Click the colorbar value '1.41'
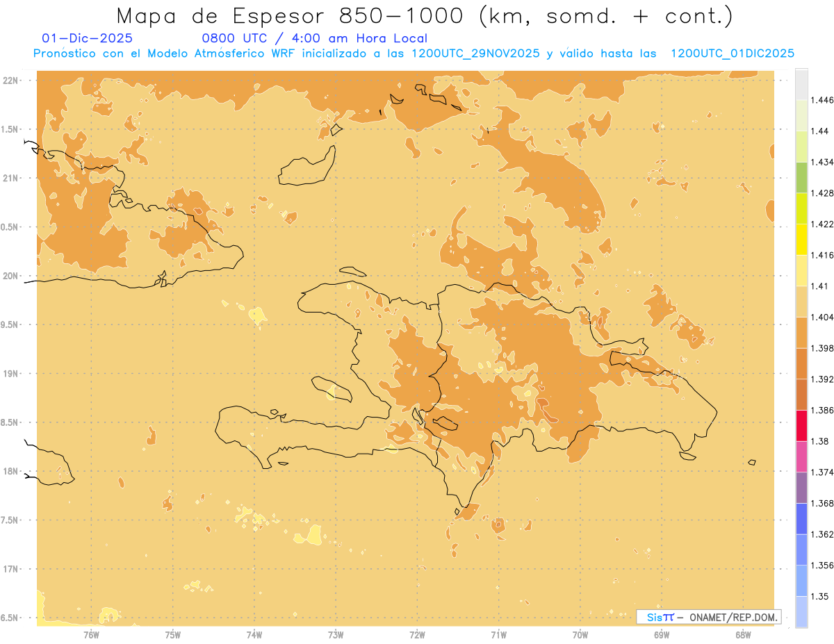 point(820,286)
